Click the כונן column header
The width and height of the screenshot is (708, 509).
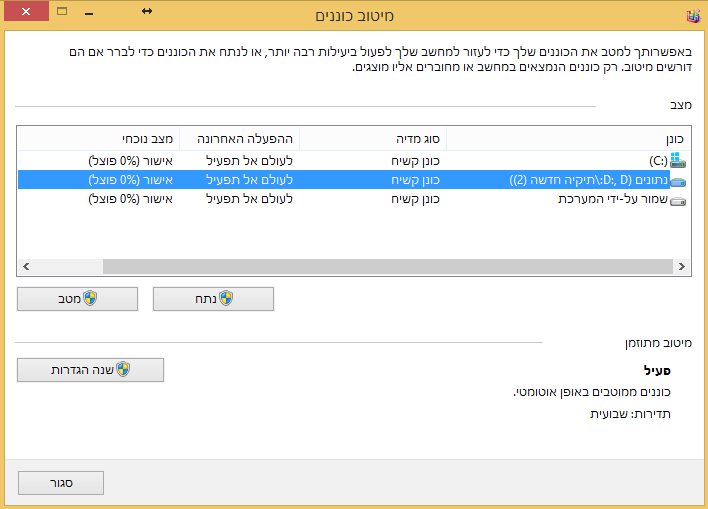click(568, 139)
